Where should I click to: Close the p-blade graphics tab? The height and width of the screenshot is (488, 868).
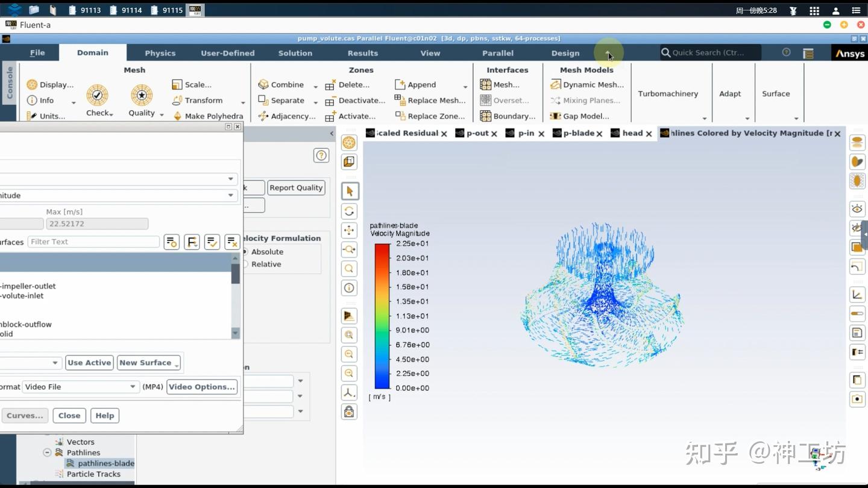click(x=600, y=134)
